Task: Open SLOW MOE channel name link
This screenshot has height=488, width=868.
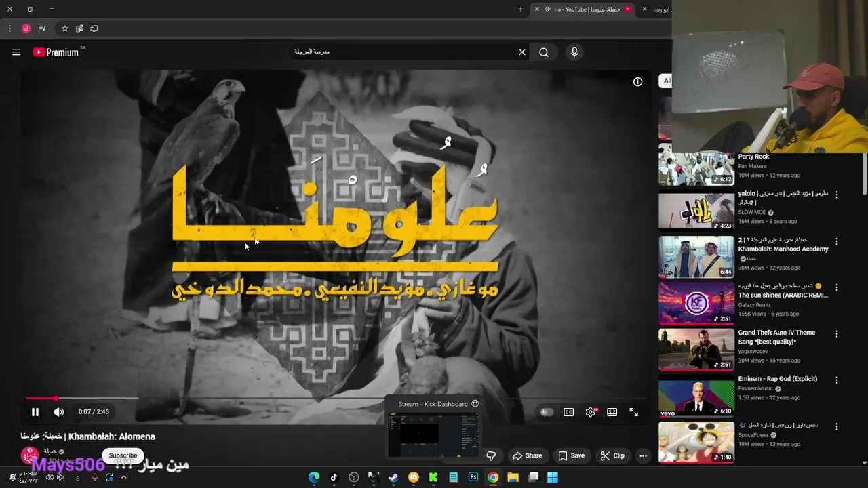Action: [x=751, y=212]
